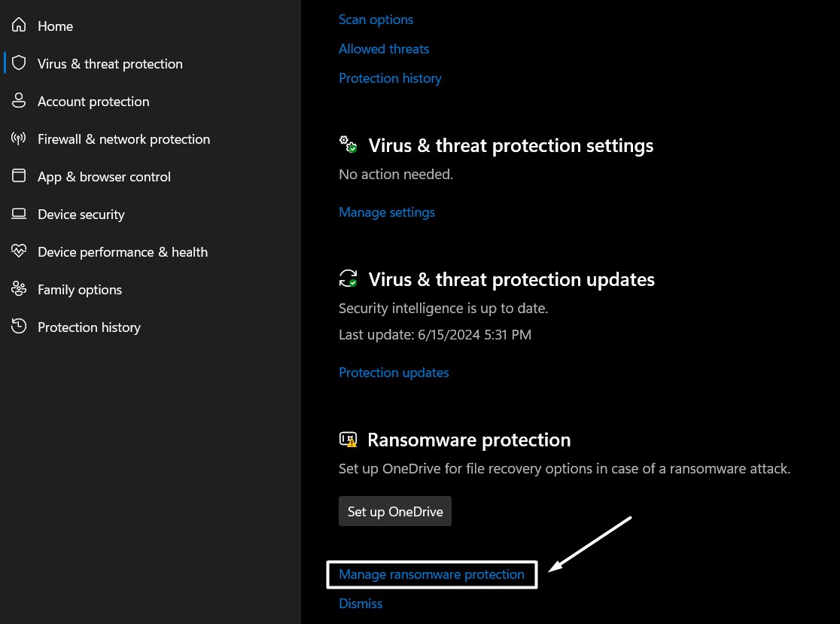Open Account protection via its person icon
Image resolution: width=840 pixels, height=624 pixels.
pos(19,101)
